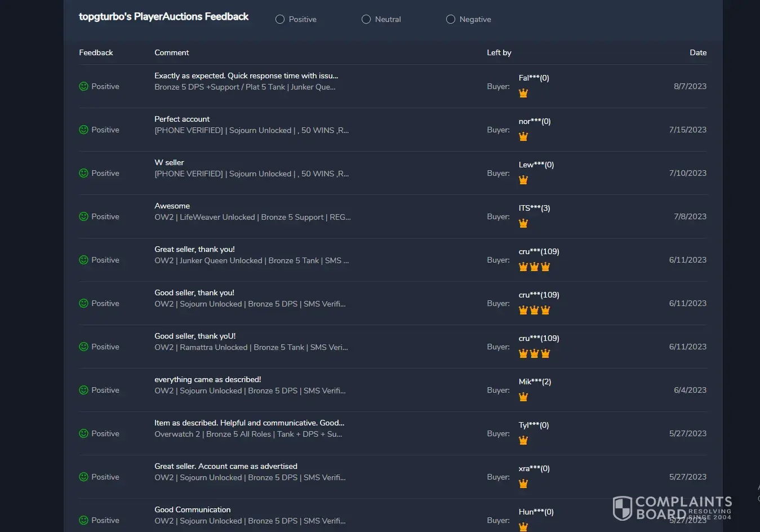
Task: Click the crown icon under Mik***(2)
Action: 523,397
